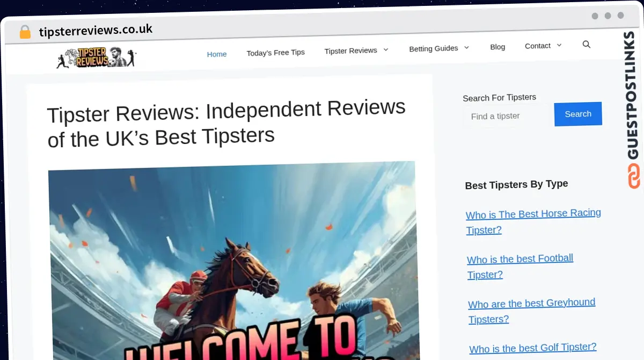Image resolution: width=644 pixels, height=360 pixels.
Task: Open Who is the best Golf Tipster link
Action: coord(533,348)
